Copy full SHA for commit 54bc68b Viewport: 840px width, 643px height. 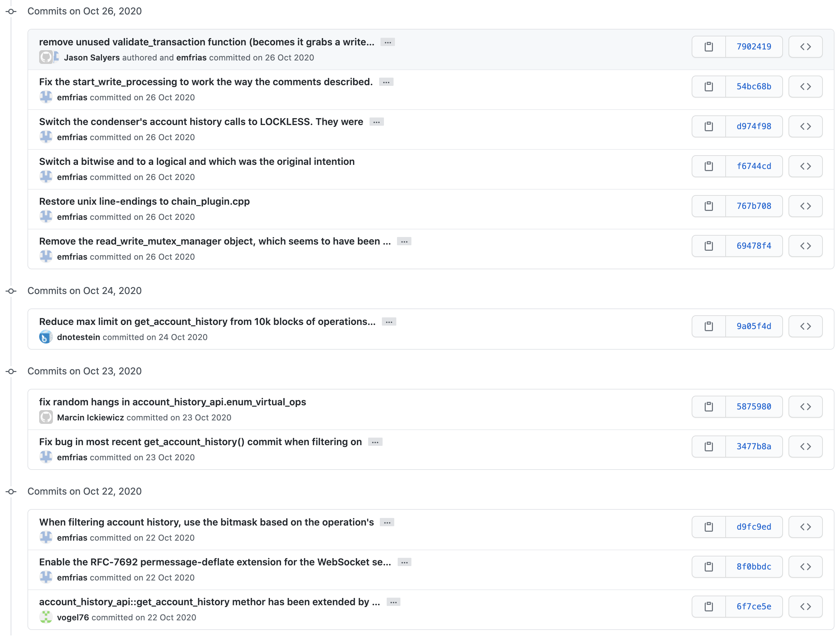(x=708, y=87)
